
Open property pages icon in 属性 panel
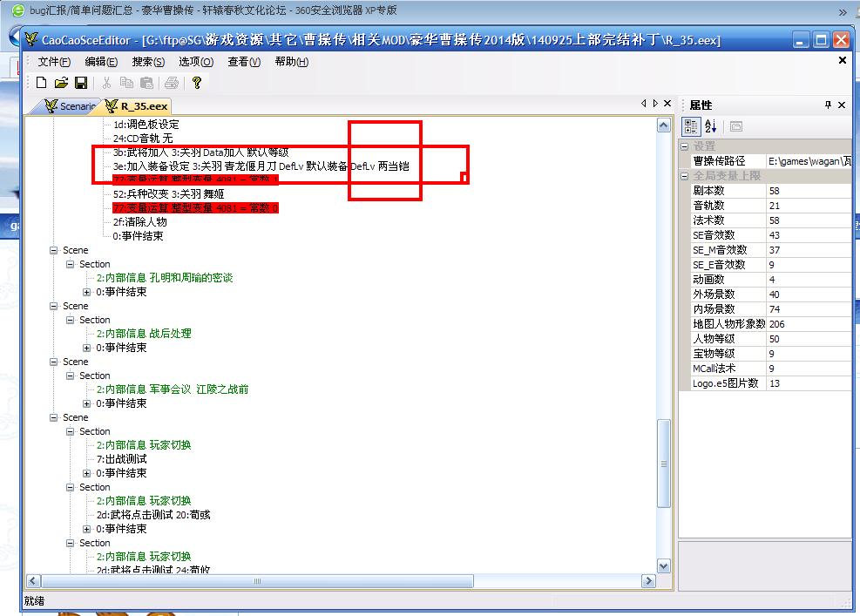(736, 126)
